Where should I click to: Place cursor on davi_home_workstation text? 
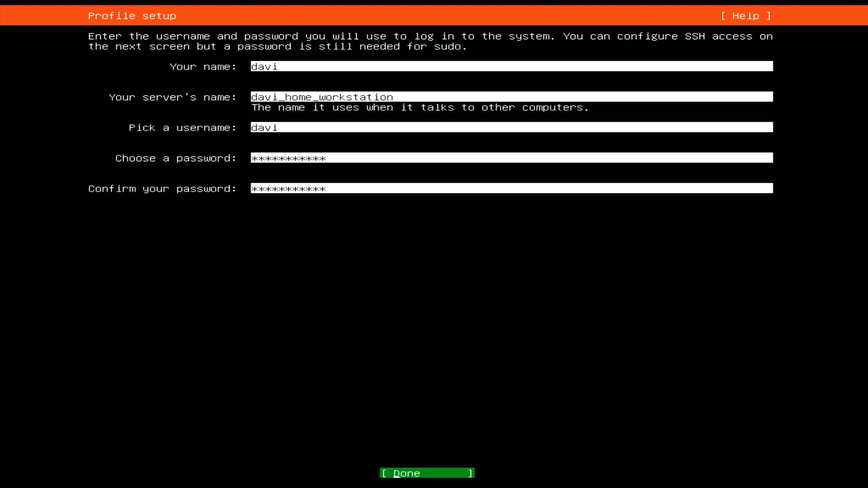[322, 97]
